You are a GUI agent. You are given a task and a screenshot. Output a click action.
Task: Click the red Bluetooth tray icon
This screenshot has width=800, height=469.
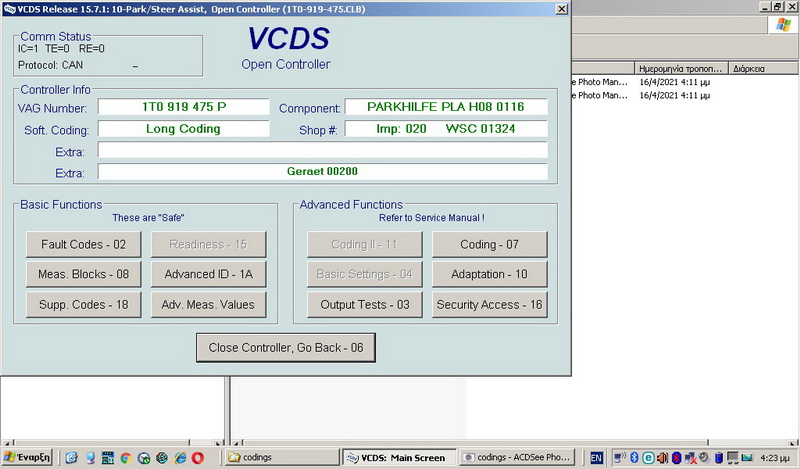pyautogui.click(x=677, y=457)
